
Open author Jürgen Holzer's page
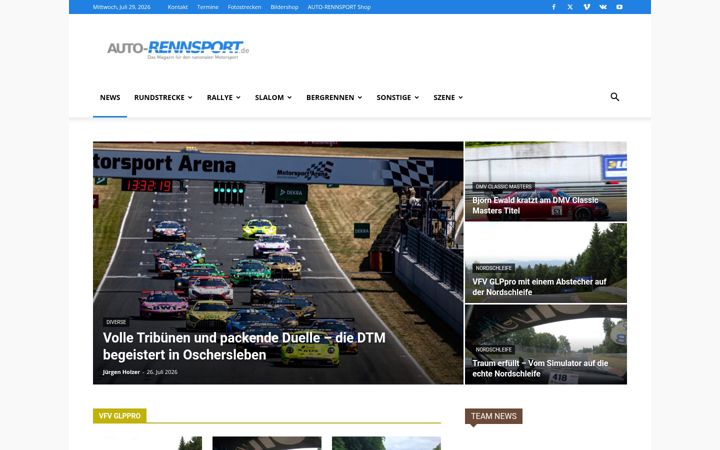click(x=121, y=372)
